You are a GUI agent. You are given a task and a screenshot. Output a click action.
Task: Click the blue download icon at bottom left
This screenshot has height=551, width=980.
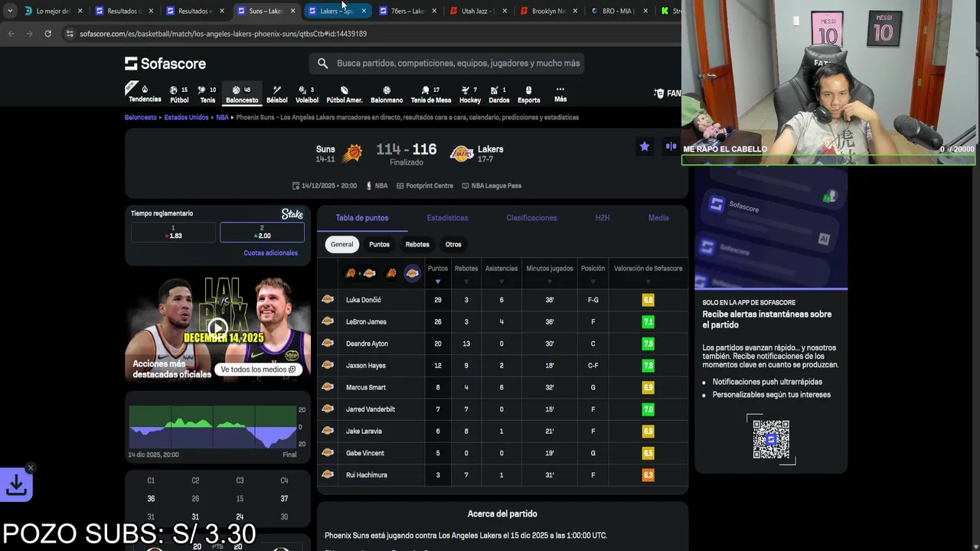tap(16, 485)
